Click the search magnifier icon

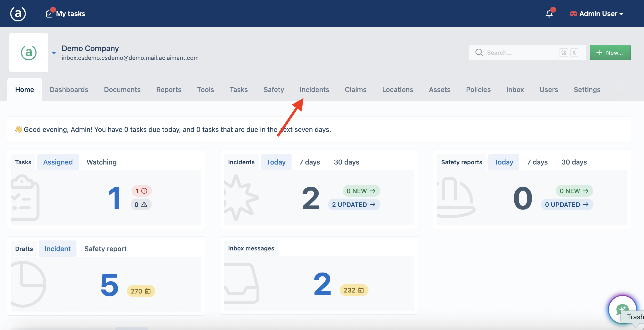click(479, 53)
